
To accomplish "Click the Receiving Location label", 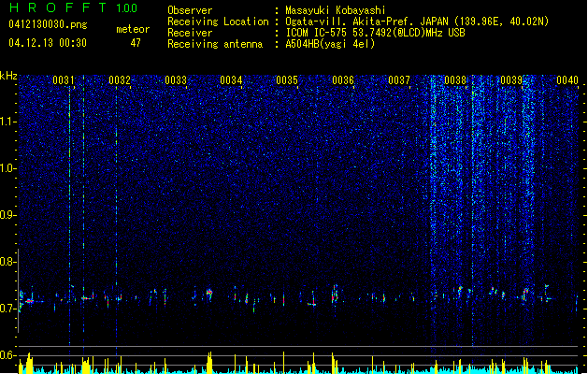I will [218, 22].
